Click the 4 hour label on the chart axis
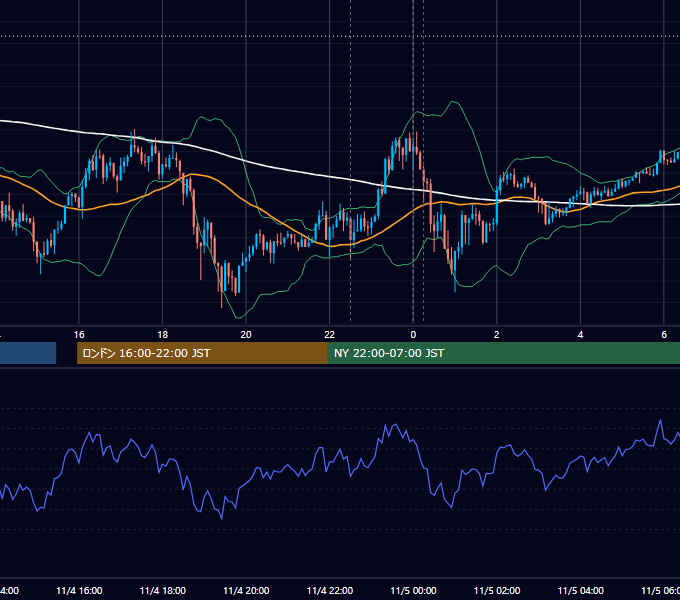 point(580,335)
